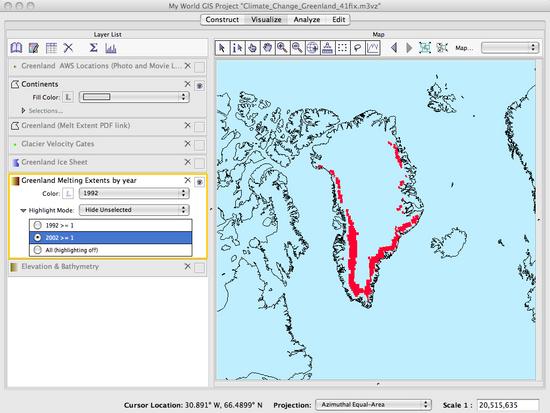Open the Highlight Mode dropdown
Viewport: 550px width, 413px height.
[134, 210]
